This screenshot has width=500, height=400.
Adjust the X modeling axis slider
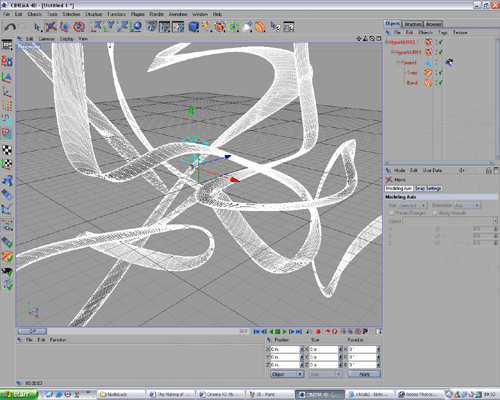[x=437, y=229]
